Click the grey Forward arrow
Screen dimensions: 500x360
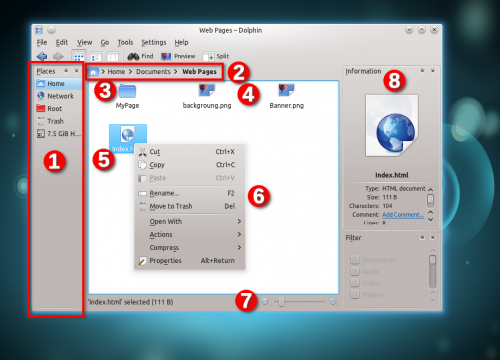pos(58,56)
